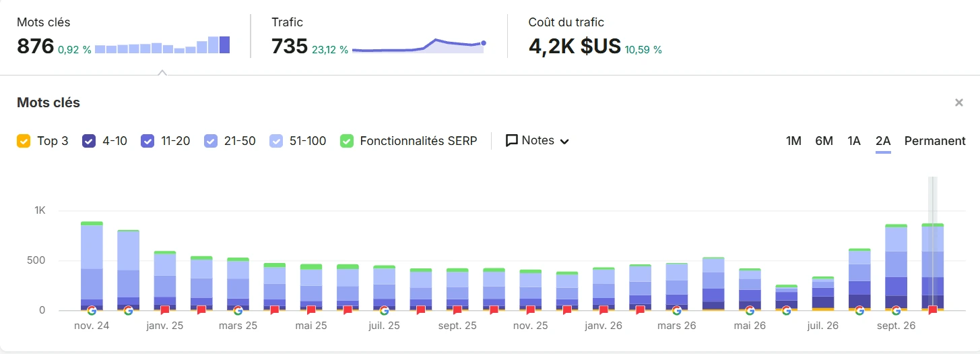Image resolution: width=980 pixels, height=354 pixels.
Task: Open red flag between mai 25 and juil. 25
Action: [x=348, y=310]
